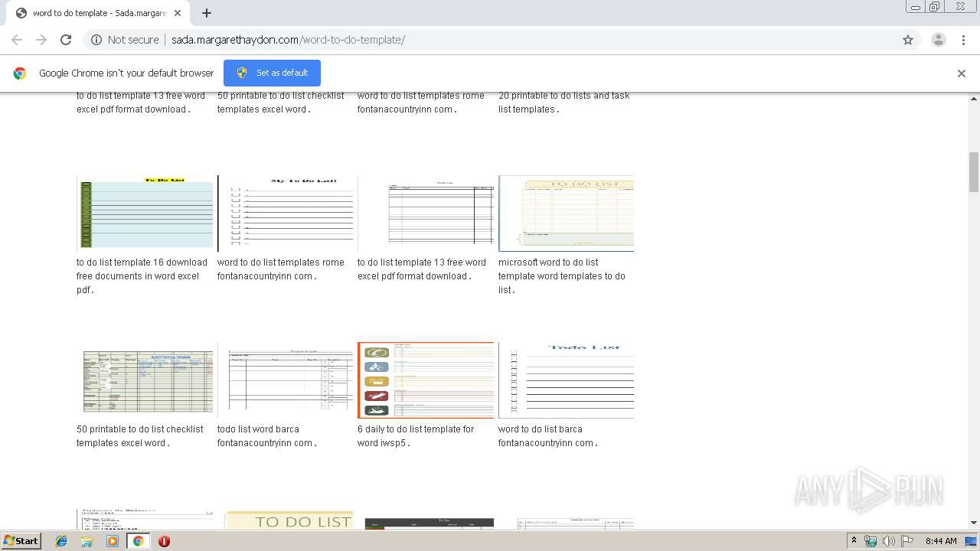980x551 pixels.
Task: Click the show desktop tray icon by the clock
Action: click(x=972, y=541)
